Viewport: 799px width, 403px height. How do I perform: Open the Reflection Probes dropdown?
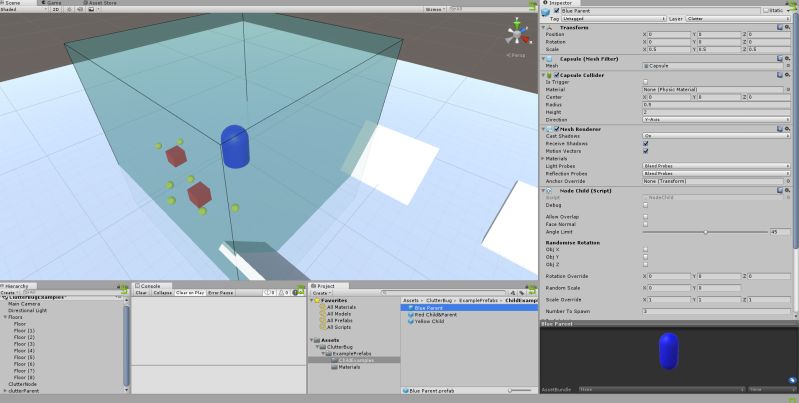coord(716,174)
